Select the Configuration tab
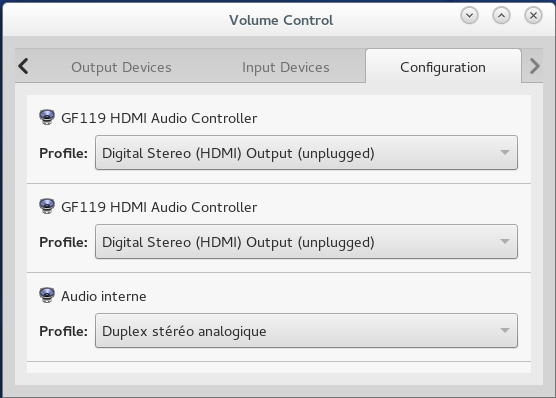This screenshot has height=398, width=556. (443, 67)
